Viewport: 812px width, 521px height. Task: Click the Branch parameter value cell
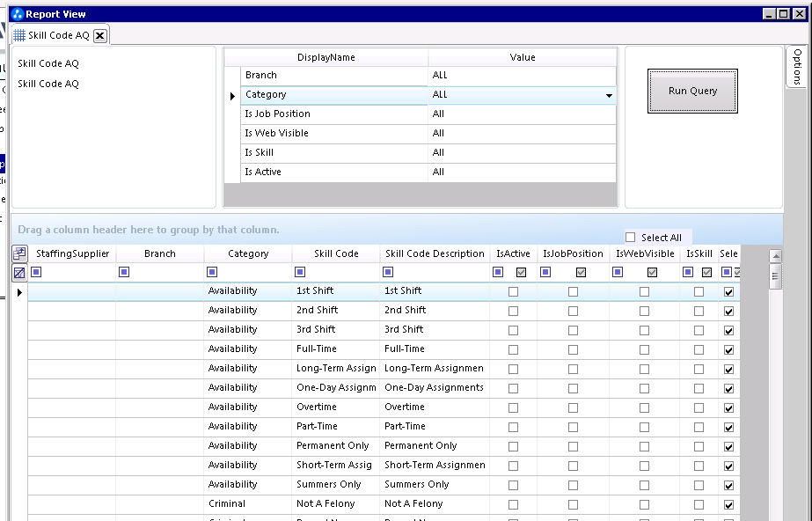pos(522,76)
